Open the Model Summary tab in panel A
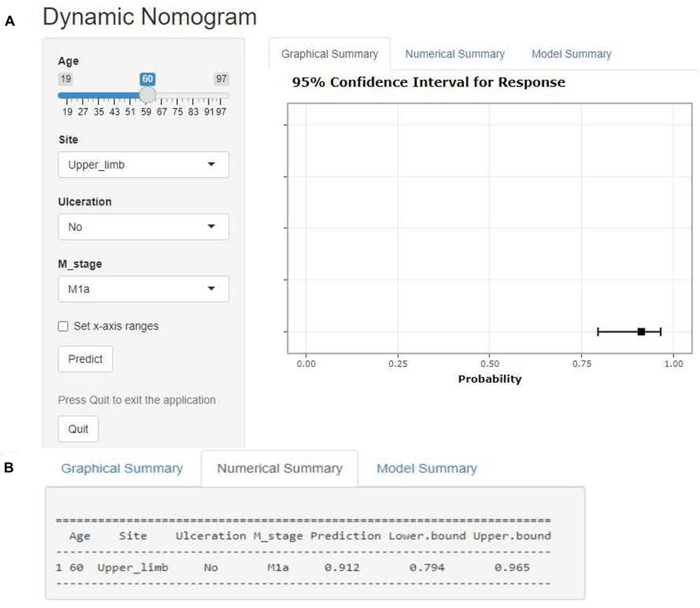This screenshot has width=700, height=608. 571,54
